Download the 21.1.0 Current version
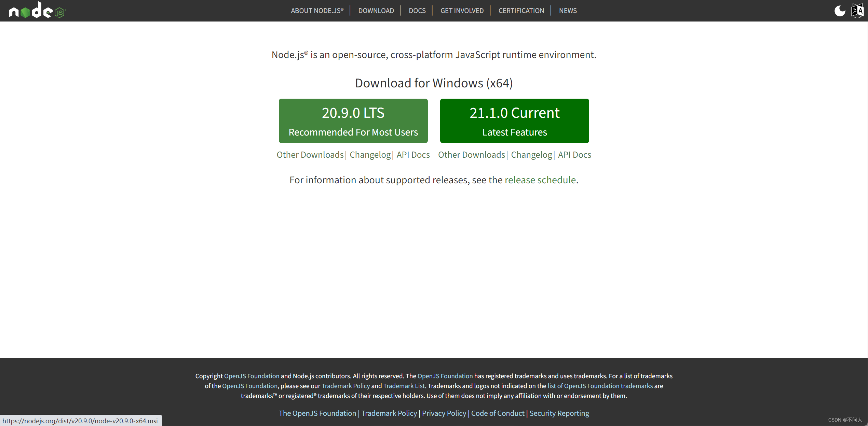Image resolution: width=868 pixels, height=426 pixels. point(514,121)
